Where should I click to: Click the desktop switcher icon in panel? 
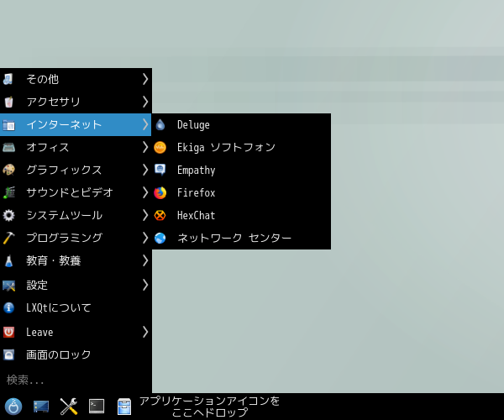pyautogui.click(x=41, y=407)
